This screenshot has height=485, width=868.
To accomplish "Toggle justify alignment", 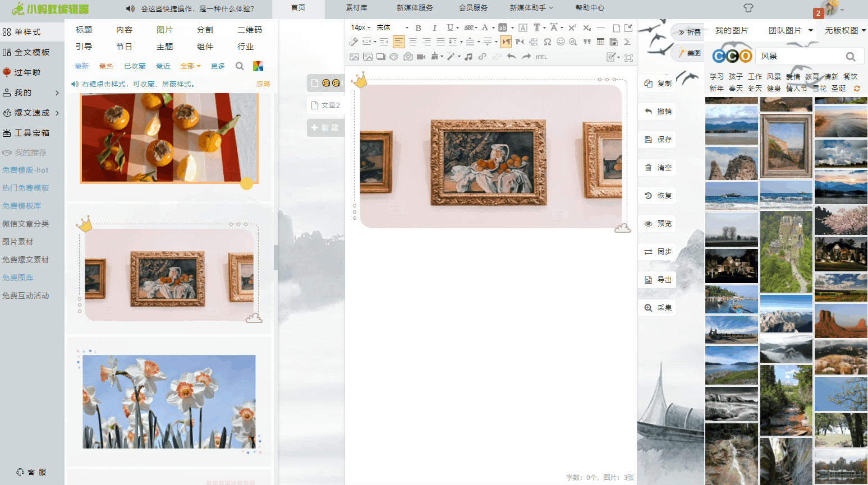I will point(440,41).
